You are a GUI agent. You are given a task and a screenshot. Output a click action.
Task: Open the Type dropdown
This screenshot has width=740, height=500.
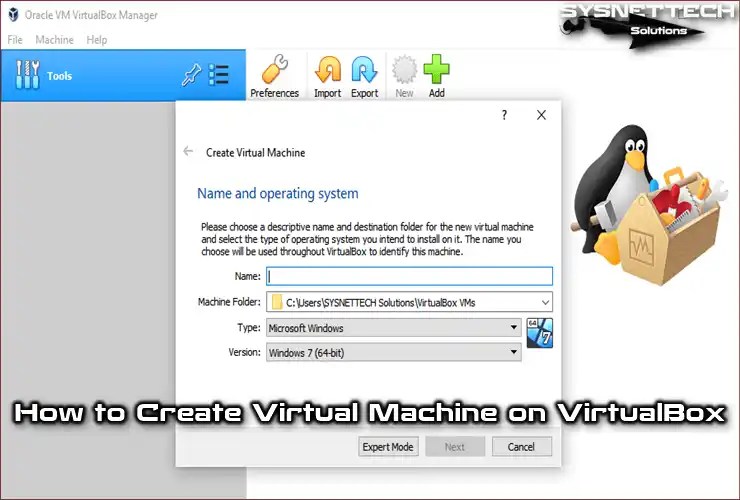tap(394, 328)
